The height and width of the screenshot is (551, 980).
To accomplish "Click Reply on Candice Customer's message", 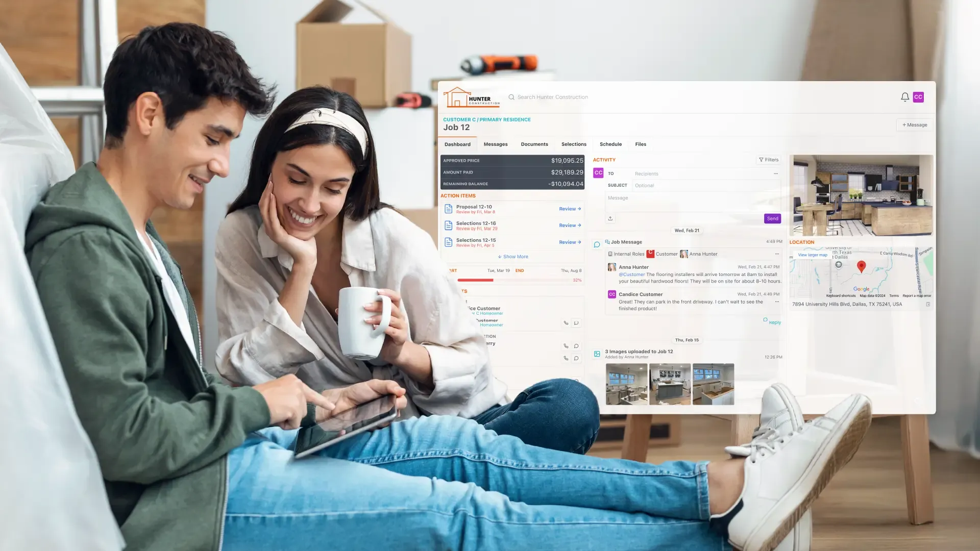I will click(x=772, y=321).
